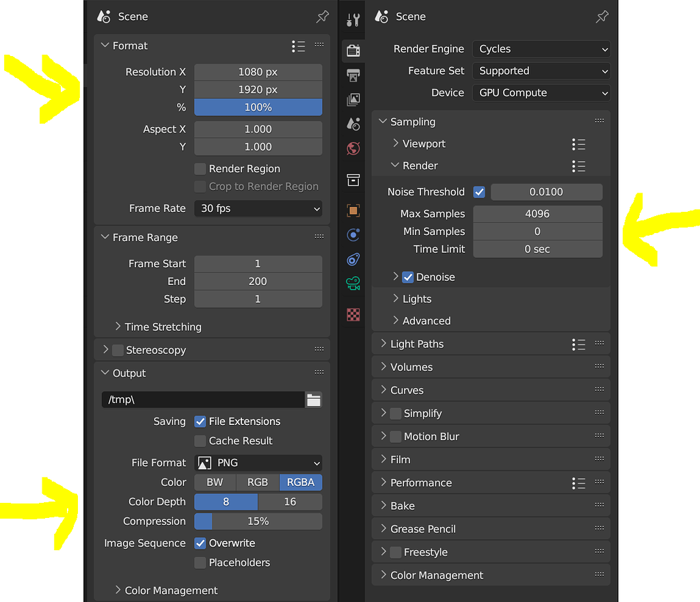Toggle the Noise Threshold checkbox
Screen dimensions: 700x602
[479, 192]
